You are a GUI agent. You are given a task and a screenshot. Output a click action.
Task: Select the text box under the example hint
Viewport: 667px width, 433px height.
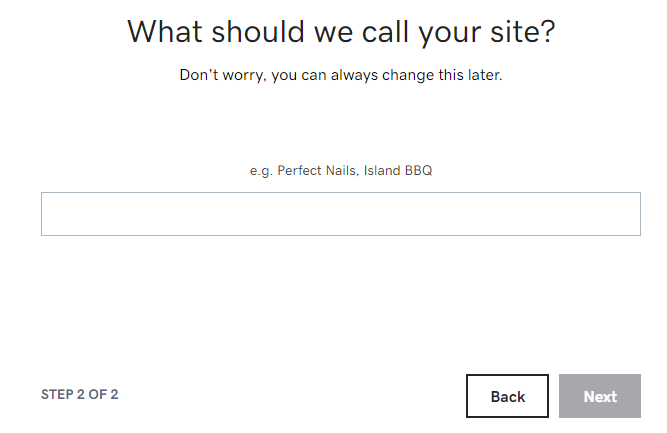point(340,214)
